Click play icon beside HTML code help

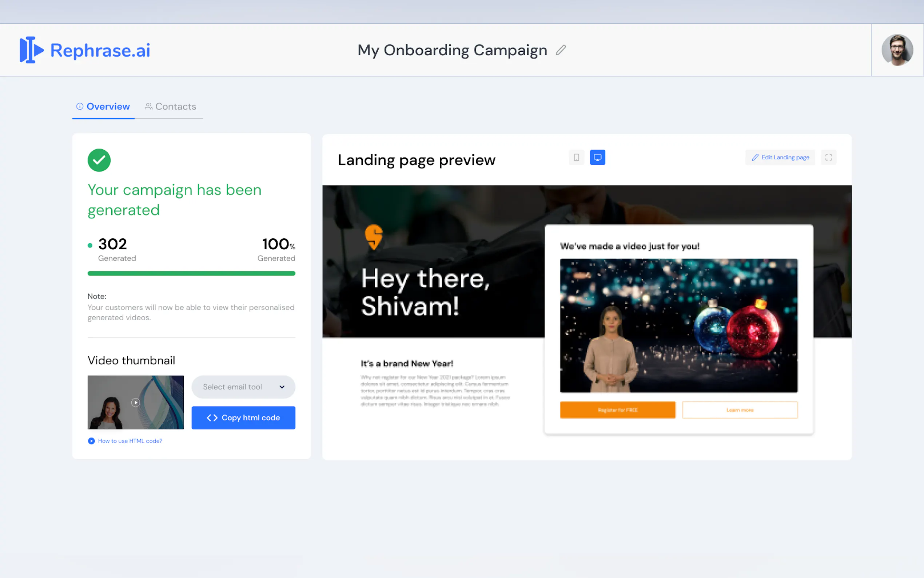(x=91, y=441)
